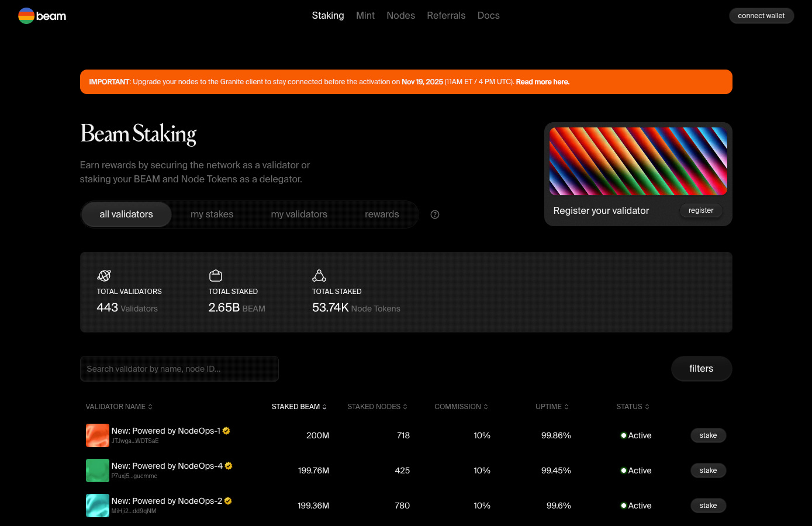Viewport: 812px width, 526px height.
Task: Click the 2.65B BEAM staked value
Action: point(237,308)
